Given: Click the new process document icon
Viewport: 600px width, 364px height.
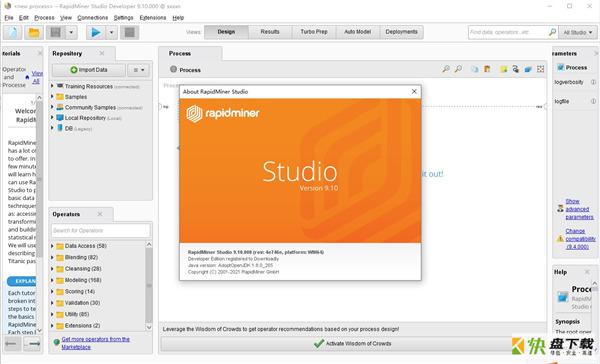Looking at the screenshot, I should [x=13, y=33].
